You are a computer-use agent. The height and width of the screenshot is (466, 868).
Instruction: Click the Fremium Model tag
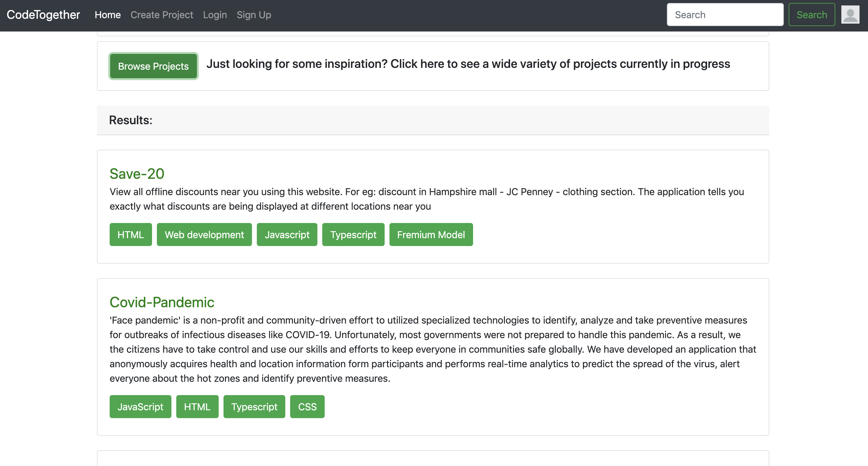(x=431, y=234)
